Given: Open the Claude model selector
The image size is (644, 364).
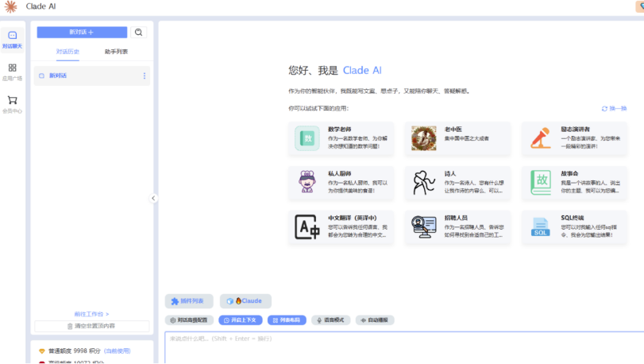Looking at the screenshot, I should [245, 301].
